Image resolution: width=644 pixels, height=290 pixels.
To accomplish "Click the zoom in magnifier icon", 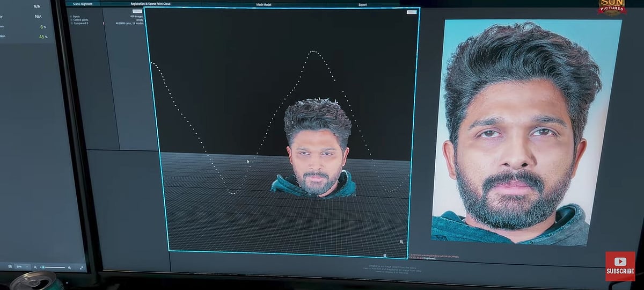I will coord(69,267).
